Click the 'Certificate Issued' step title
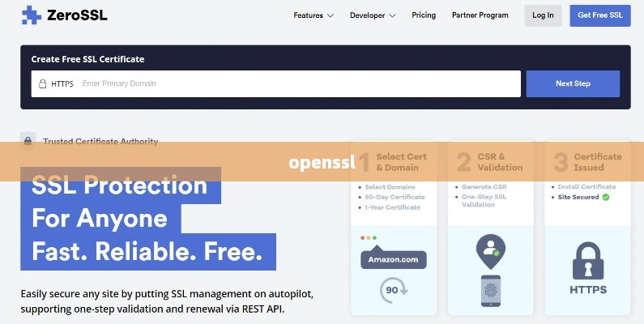This screenshot has height=324, width=644. pyautogui.click(x=598, y=162)
